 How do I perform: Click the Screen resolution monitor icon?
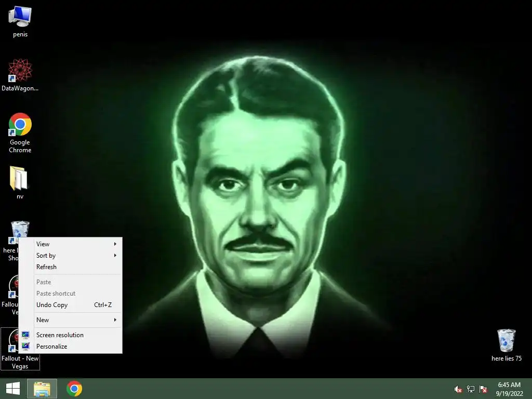click(x=26, y=335)
